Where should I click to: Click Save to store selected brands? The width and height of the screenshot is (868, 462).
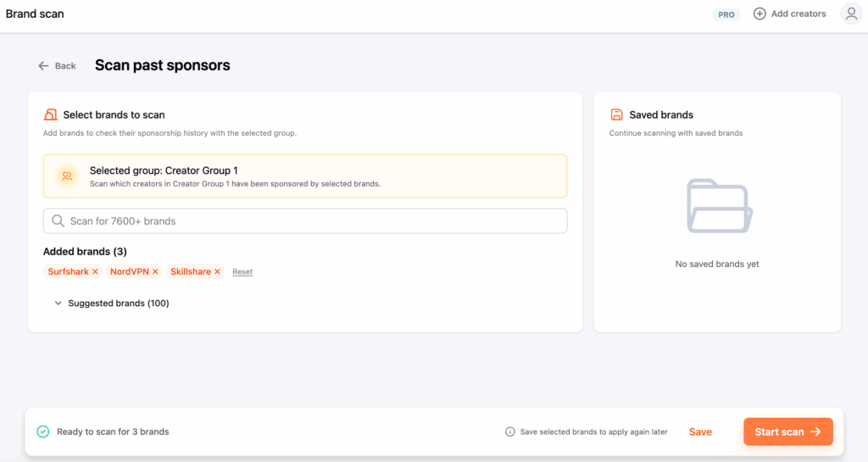(x=700, y=432)
